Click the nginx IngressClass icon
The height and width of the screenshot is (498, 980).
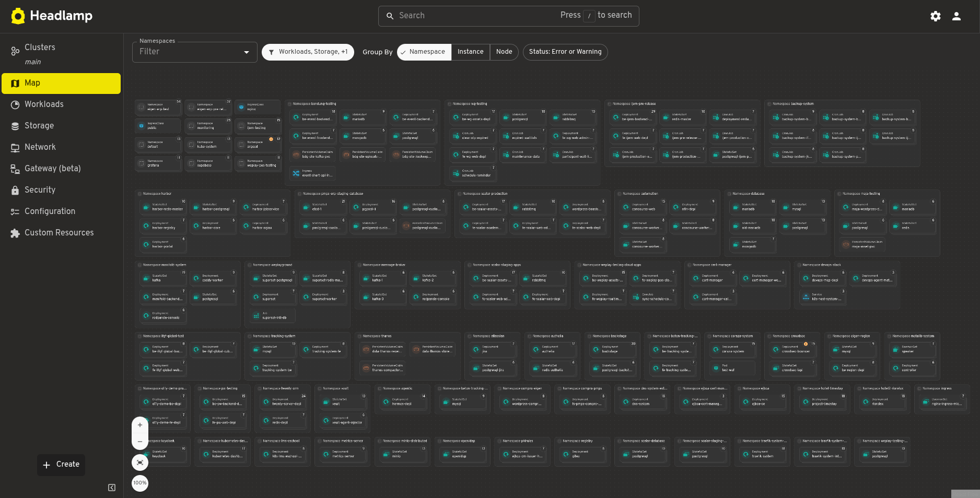241,107
